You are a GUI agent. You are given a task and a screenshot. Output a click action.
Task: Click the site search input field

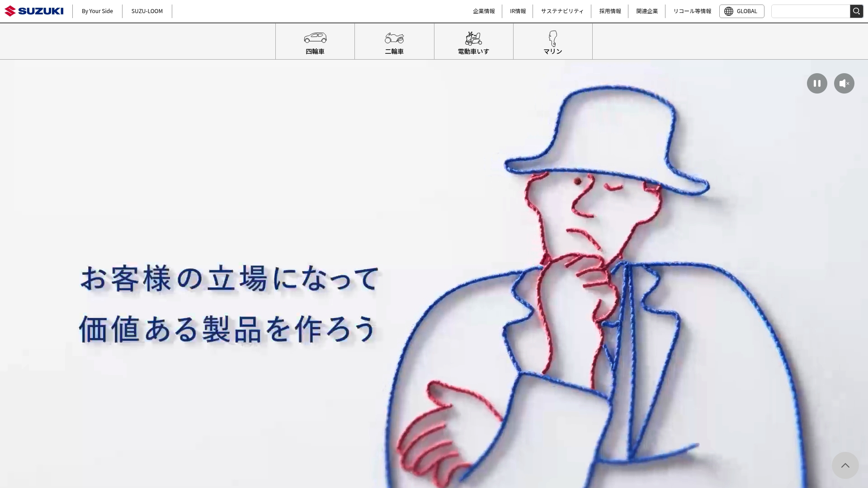pyautogui.click(x=811, y=11)
